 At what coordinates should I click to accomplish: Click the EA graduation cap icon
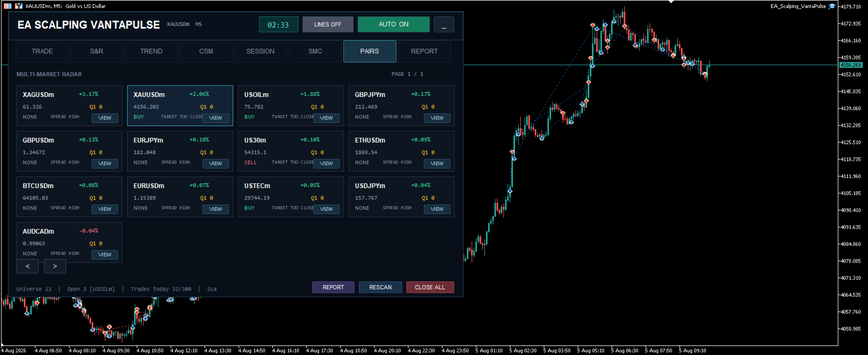pos(832,6)
